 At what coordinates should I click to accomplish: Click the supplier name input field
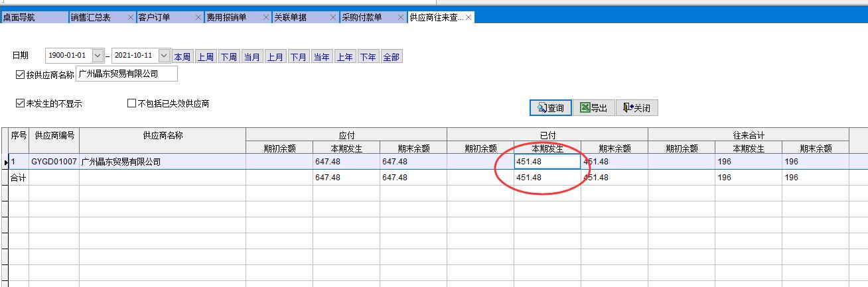(x=127, y=74)
